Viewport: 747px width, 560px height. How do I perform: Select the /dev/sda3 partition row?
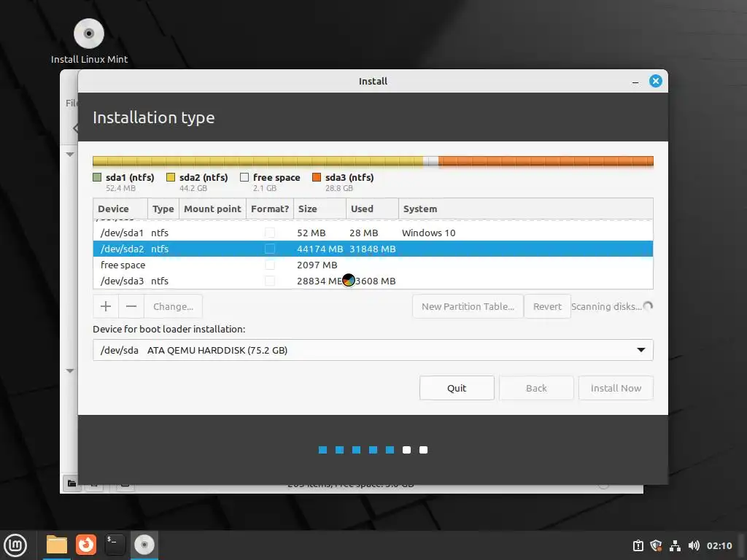coord(373,281)
